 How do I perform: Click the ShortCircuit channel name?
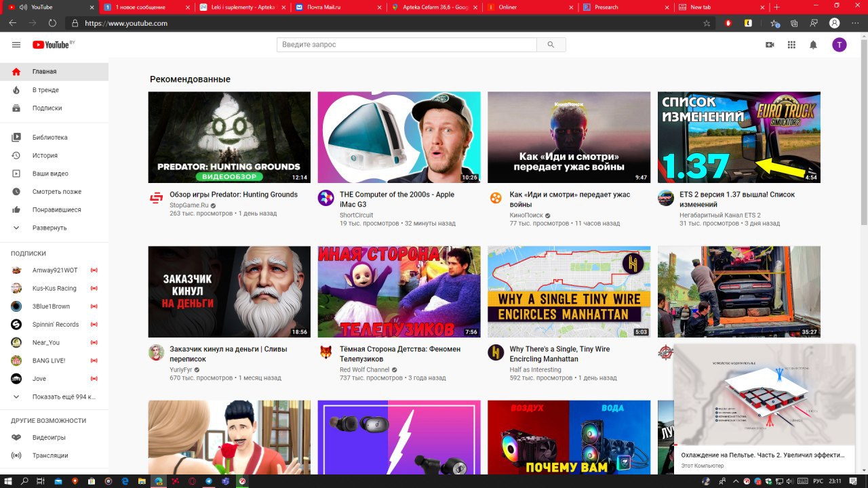coord(357,215)
